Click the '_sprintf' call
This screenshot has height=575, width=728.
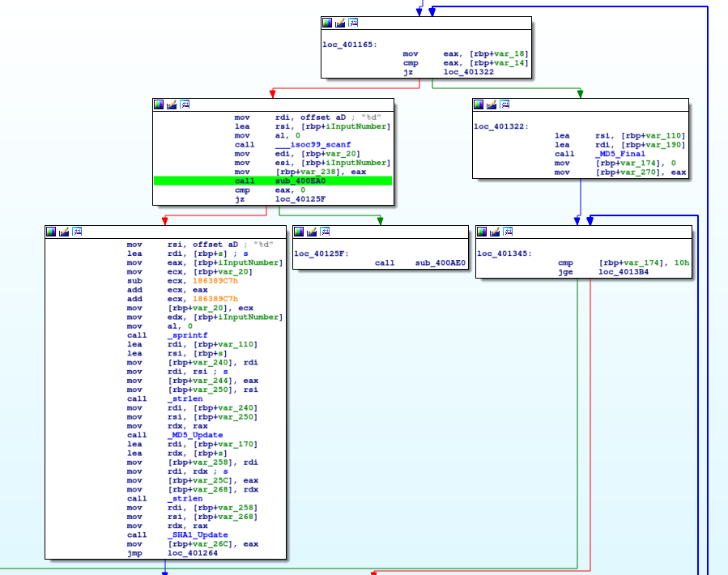188,335
